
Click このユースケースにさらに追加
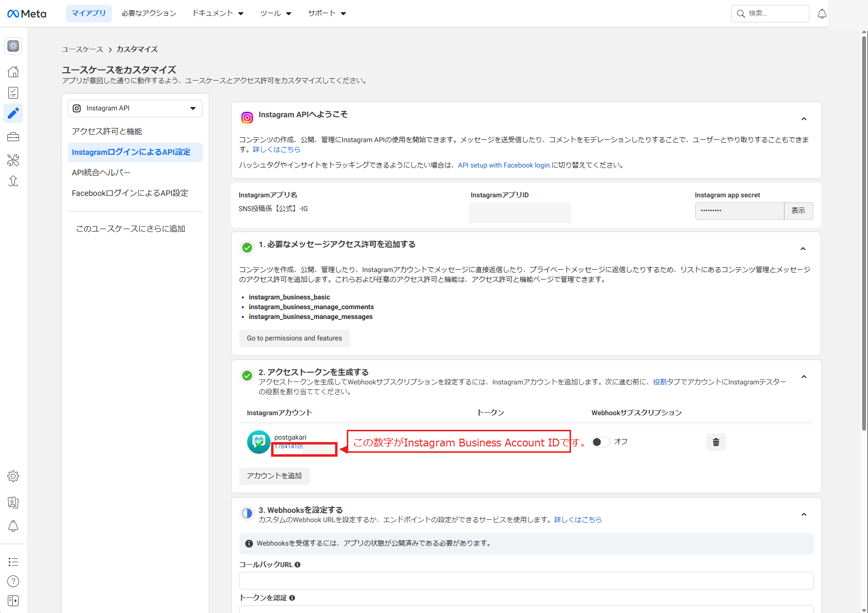click(130, 229)
